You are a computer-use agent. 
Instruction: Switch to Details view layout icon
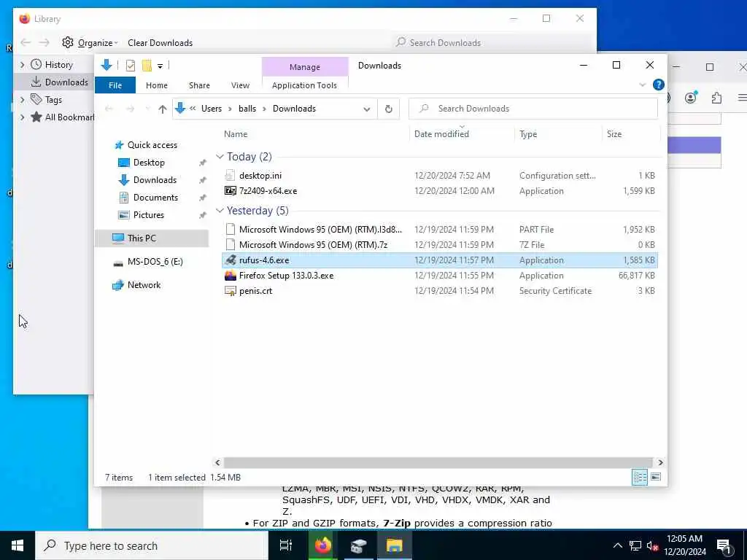(x=639, y=477)
